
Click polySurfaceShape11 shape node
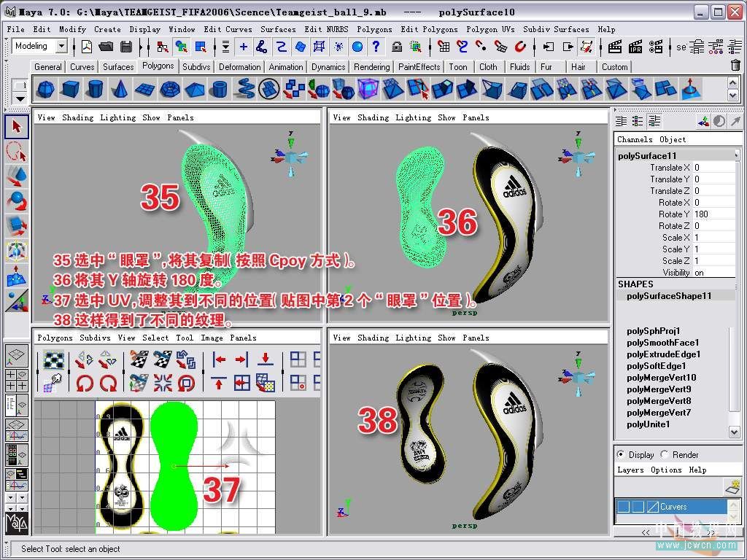coord(669,296)
